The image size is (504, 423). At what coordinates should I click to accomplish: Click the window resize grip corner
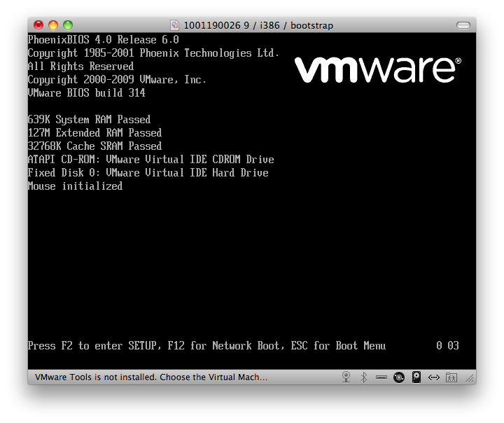(x=470, y=379)
